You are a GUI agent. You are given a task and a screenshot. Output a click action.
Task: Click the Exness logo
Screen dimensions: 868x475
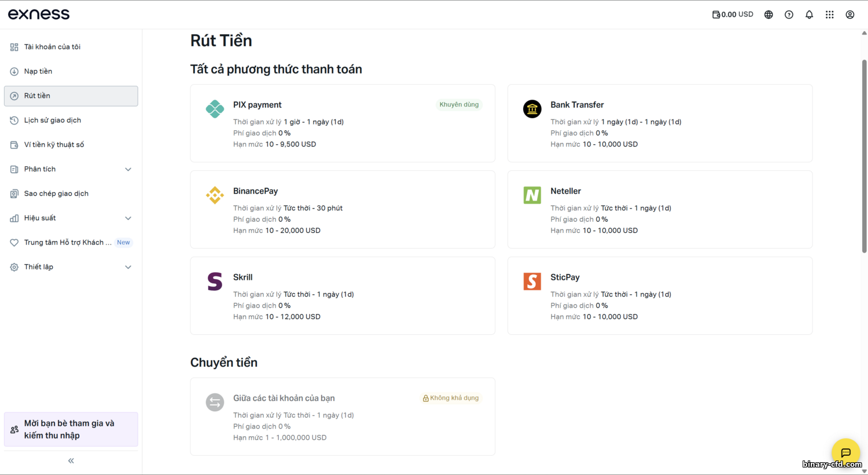(x=39, y=14)
